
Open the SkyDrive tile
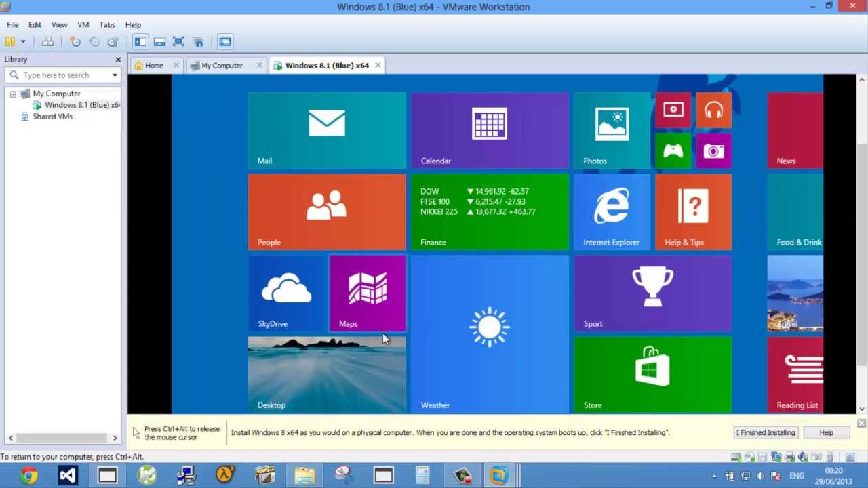[x=286, y=293]
